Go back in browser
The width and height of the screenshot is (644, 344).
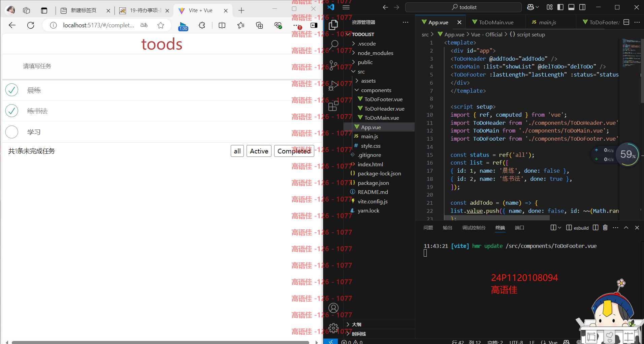click(x=12, y=25)
